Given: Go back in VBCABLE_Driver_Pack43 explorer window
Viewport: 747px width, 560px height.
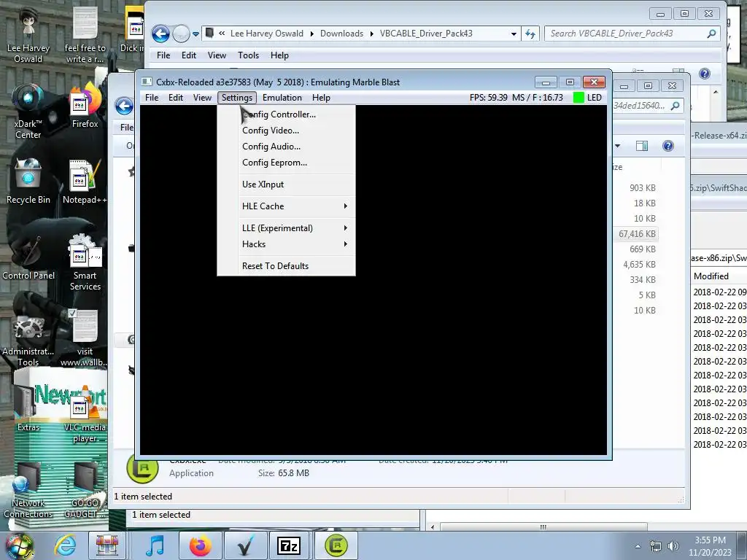Looking at the screenshot, I should [160, 34].
